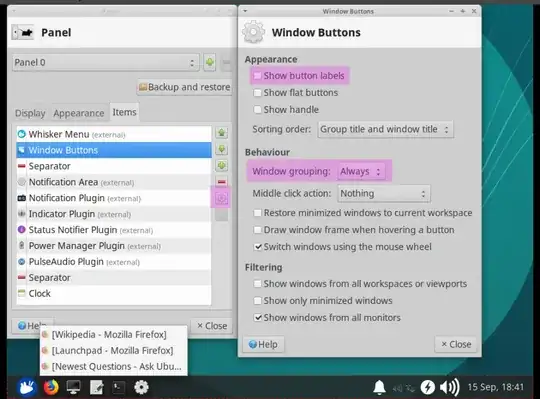The image size is (540, 399).
Task: Select Status Notifier Plugin item
Action: 114,230
